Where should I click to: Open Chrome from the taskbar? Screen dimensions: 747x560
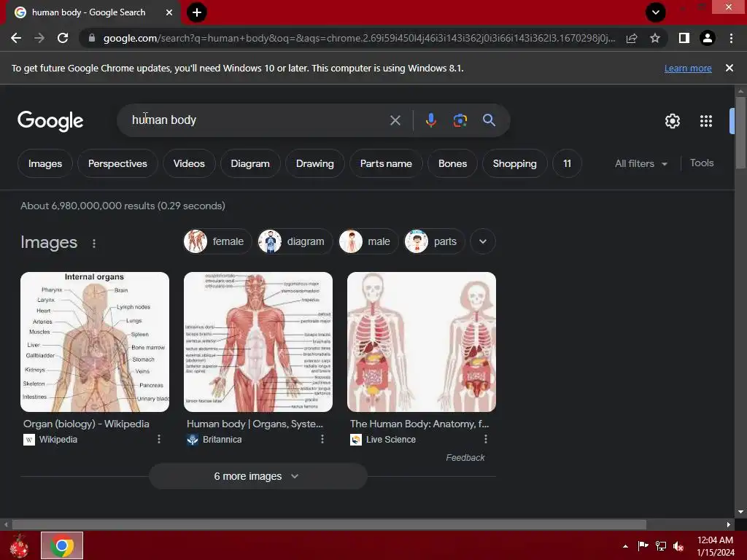(62, 545)
